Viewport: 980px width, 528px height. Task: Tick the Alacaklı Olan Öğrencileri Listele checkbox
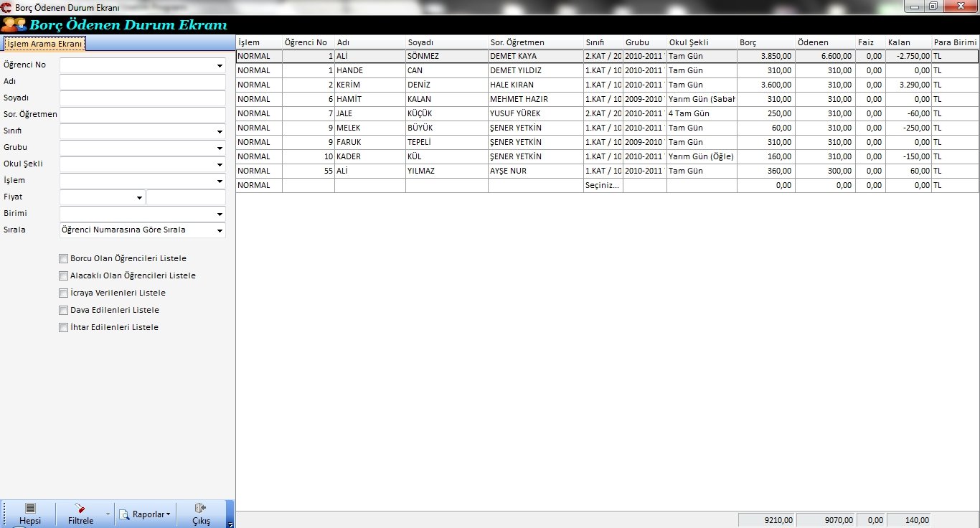pyautogui.click(x=64, y=275)
